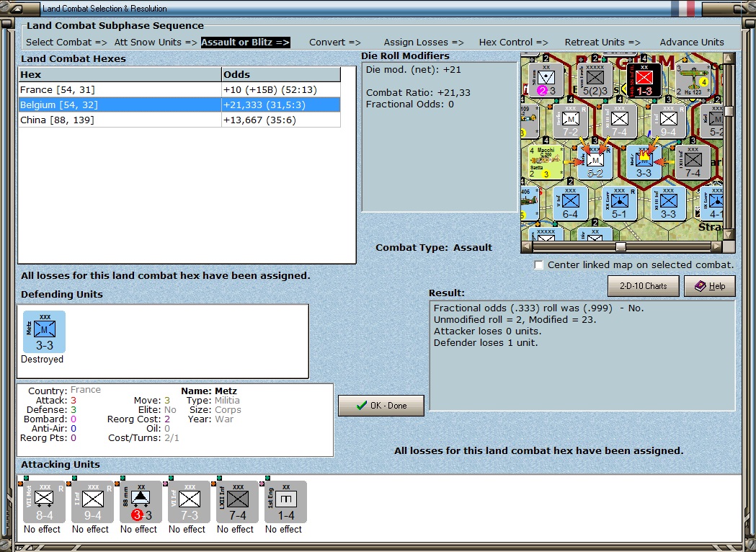Click the Odds column header
Viewport: 756px width, 552px height.
pyautogui.click(x=281, y=74)
